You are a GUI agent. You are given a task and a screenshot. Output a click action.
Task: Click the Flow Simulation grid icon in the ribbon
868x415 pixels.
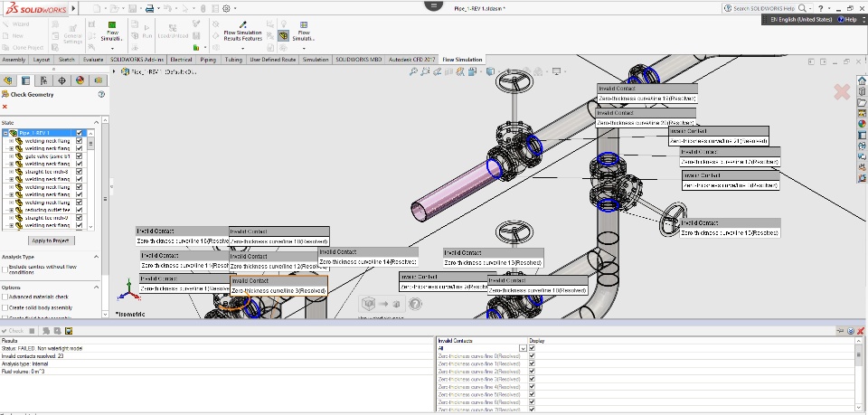click(304, 25)
